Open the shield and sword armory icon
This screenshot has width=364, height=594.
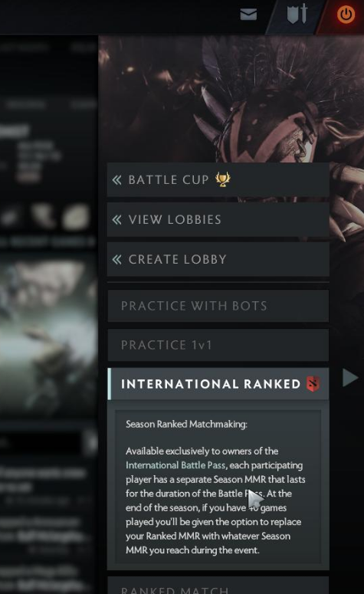click(x=297, y=14)
